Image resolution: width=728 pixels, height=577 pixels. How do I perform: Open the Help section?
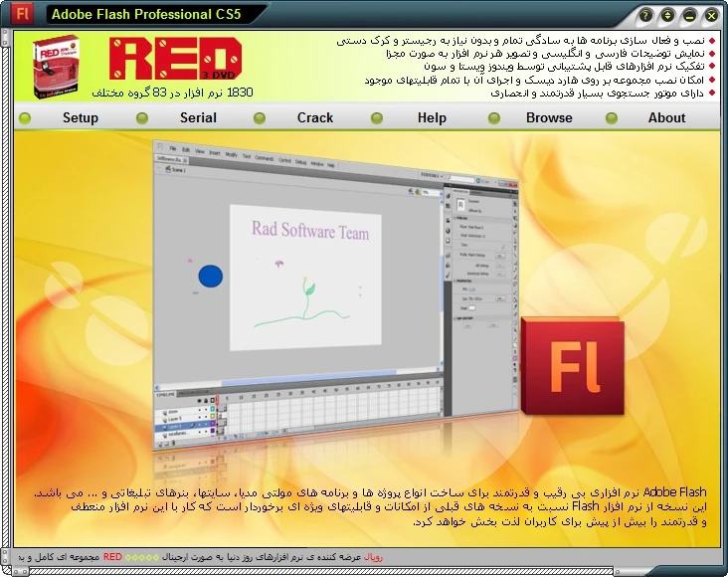pyautogui.click(x=432, y=117)
